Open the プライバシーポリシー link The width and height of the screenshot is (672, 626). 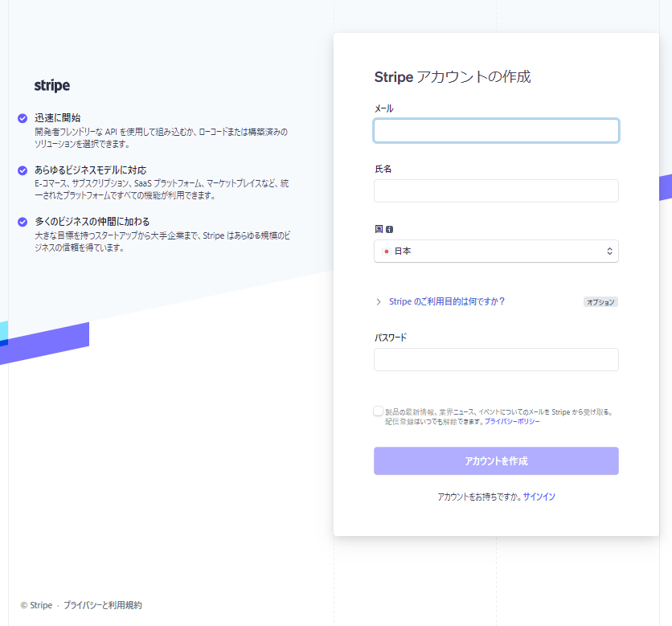tap(512, 422)
